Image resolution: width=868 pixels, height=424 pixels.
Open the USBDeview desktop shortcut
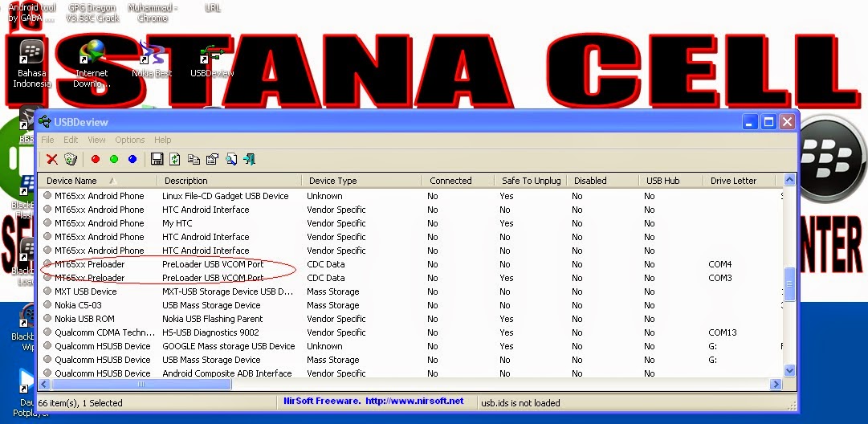[x=212, y=59]
